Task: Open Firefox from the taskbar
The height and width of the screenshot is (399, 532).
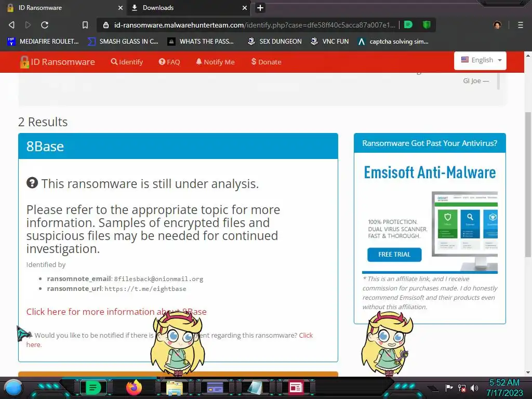Action: click(x=134, y=388)
